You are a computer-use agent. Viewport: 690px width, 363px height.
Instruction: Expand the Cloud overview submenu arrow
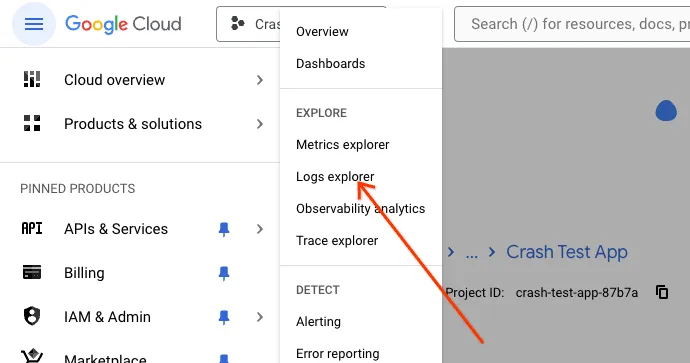[x=260, y=80]
